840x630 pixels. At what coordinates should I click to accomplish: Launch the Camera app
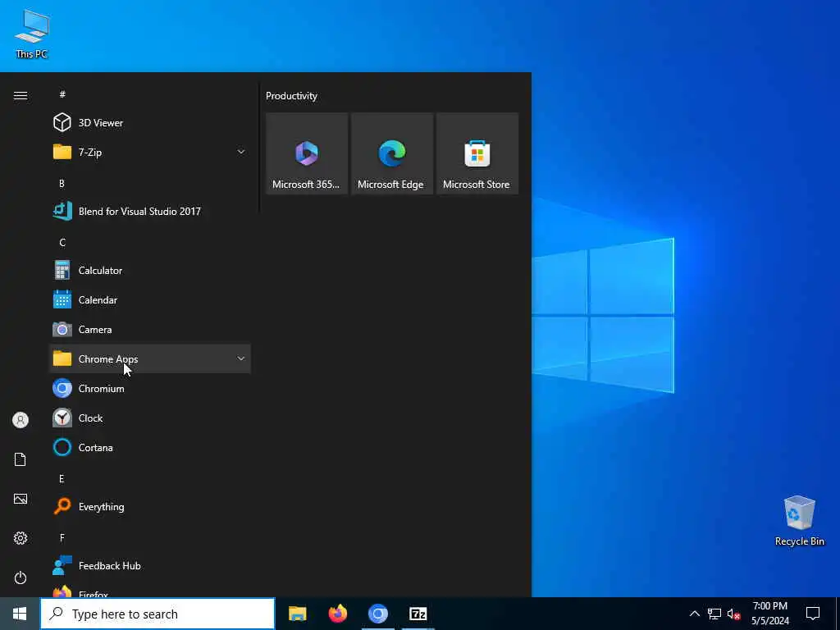point(150,330)
